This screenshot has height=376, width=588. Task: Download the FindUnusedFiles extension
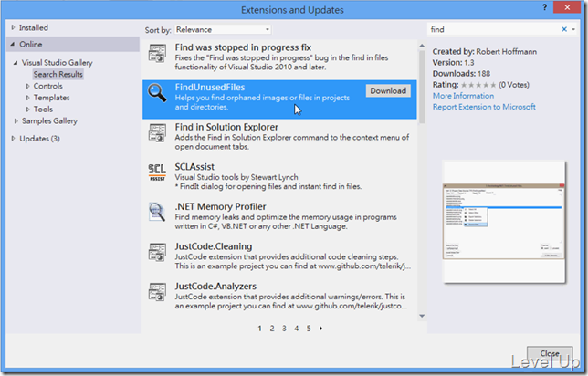pyautogui.click(x=388, y=90)
